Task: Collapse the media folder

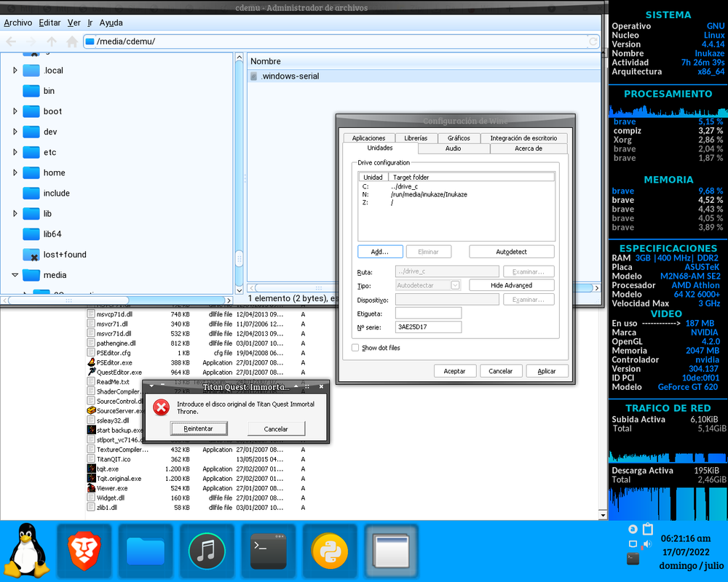Action: click(15, 275)
